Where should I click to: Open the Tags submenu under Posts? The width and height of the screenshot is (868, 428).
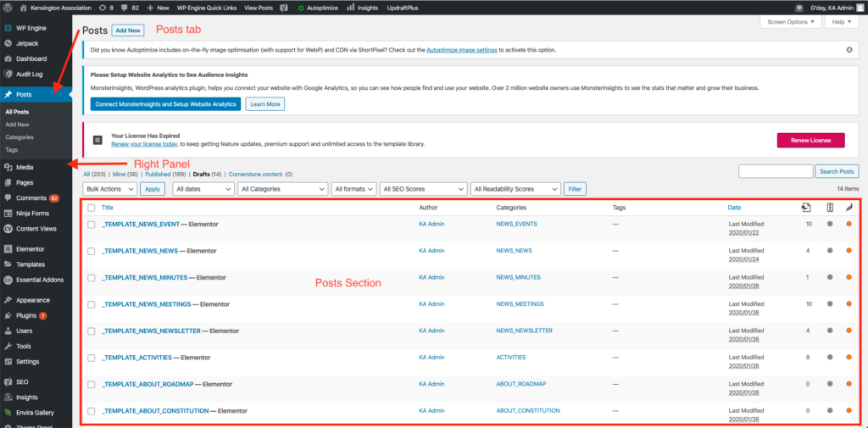pyautogui.click(x=11, y=149)
